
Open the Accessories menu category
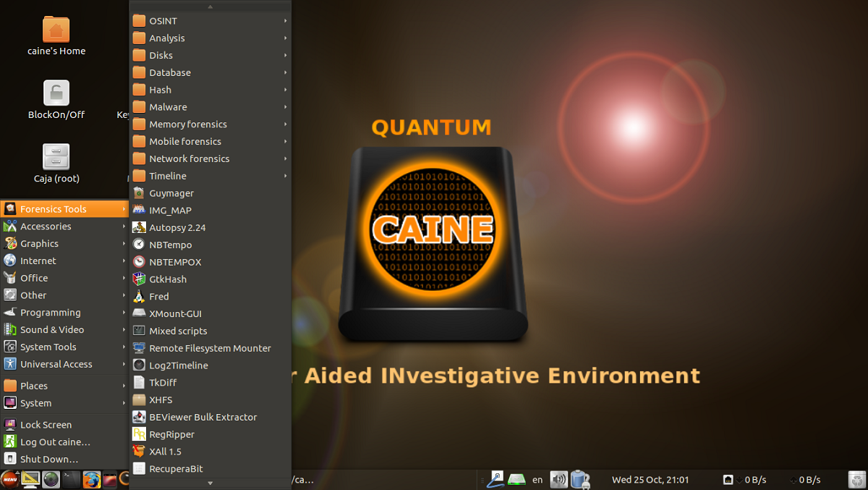pyautogui.click(x=64, y=227)
